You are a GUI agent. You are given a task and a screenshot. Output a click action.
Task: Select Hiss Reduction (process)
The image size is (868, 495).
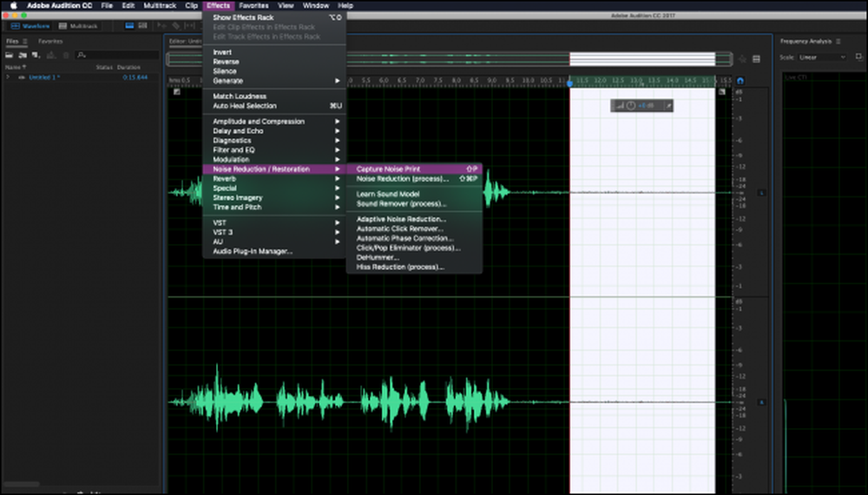[414, 267]
